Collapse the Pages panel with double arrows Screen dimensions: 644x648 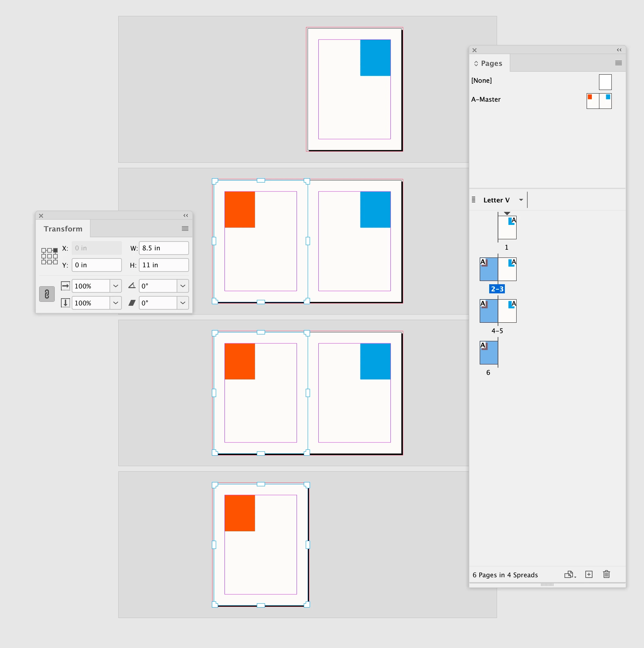click(x=619, y=50)
